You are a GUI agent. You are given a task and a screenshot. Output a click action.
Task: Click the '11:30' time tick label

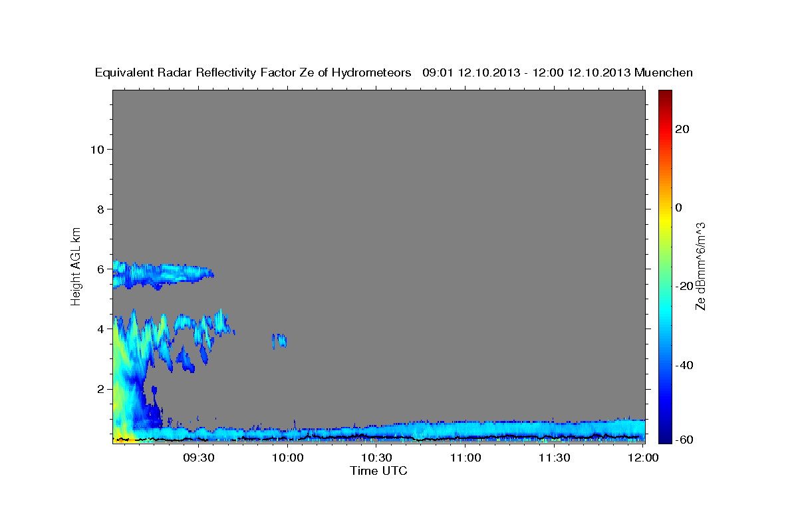554,458
